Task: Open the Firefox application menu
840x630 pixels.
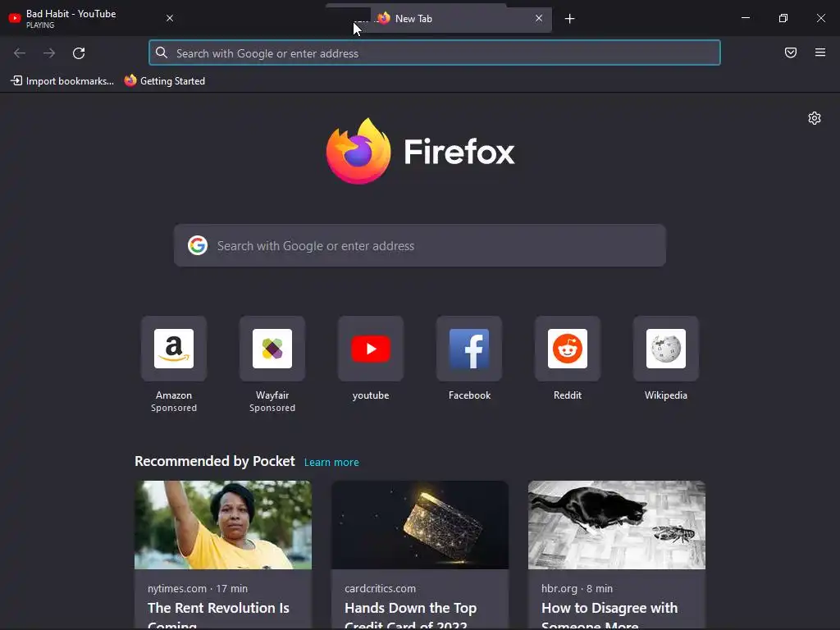Action: tap(820, 52)
